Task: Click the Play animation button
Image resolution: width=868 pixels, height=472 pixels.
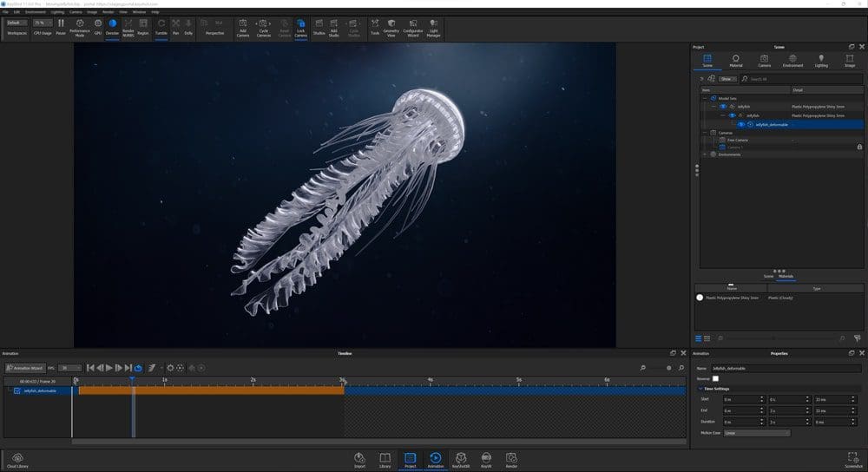Action: (x=109, y=368)
